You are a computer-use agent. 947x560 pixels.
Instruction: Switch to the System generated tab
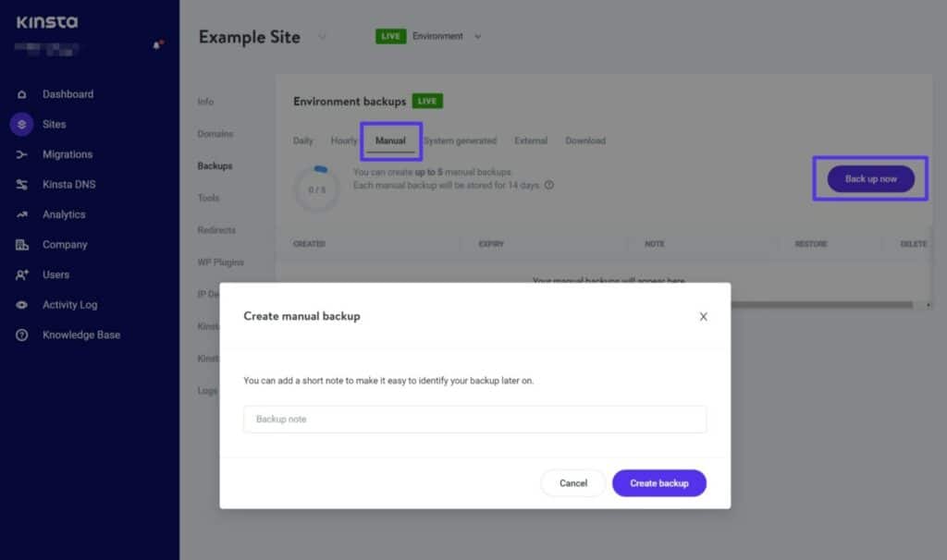coord(460,140)
